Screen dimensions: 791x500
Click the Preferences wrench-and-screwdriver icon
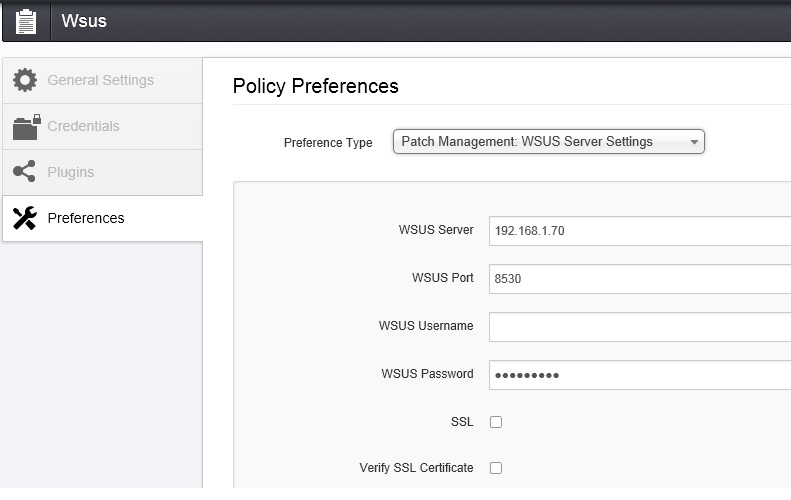coord(25,218)
